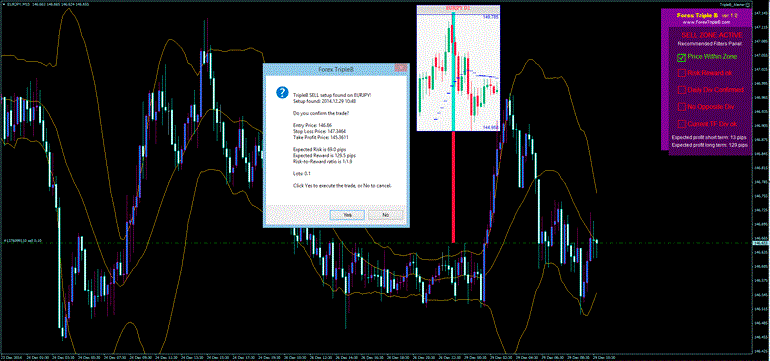Image resolution: width=770 pixels, height=361 pixels.
Task: Click the TripleB expert advisor smiley icon
Action: [748, 3]
